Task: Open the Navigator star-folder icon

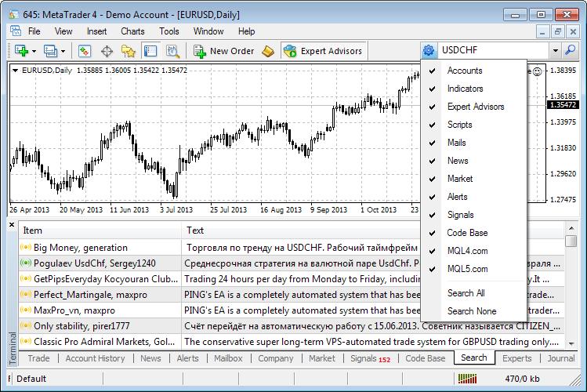Action: (129, 50)
